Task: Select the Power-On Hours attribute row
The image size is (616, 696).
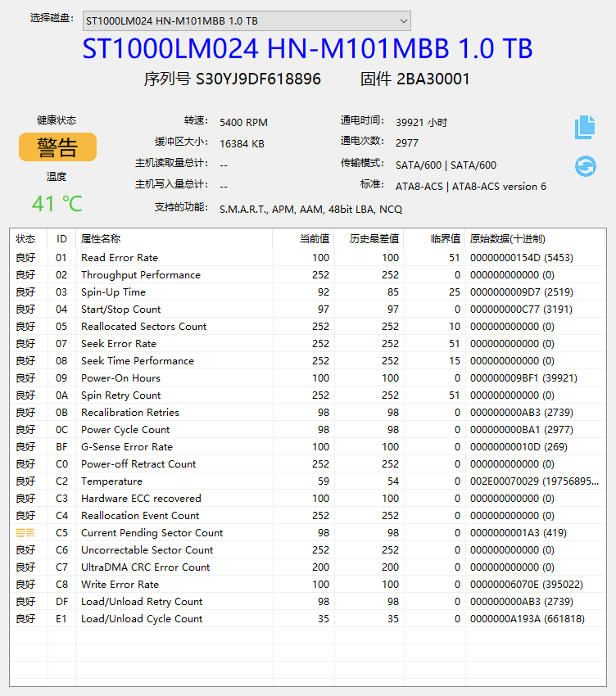Action: click(x=120, y=378)
